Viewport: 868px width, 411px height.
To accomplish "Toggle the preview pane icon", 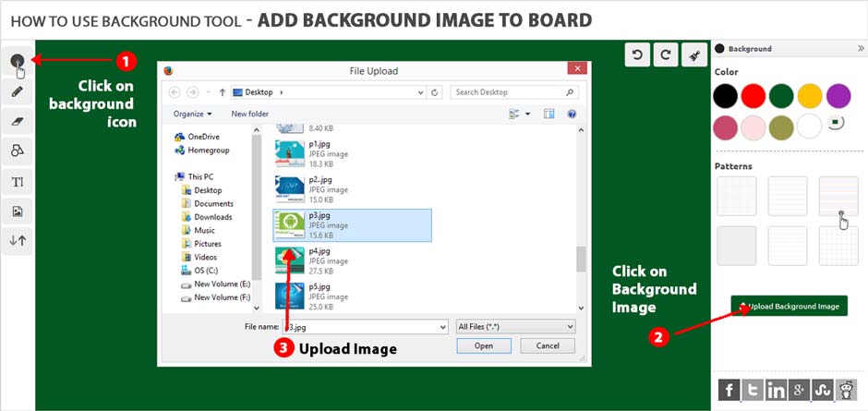I will pos(549,114).
